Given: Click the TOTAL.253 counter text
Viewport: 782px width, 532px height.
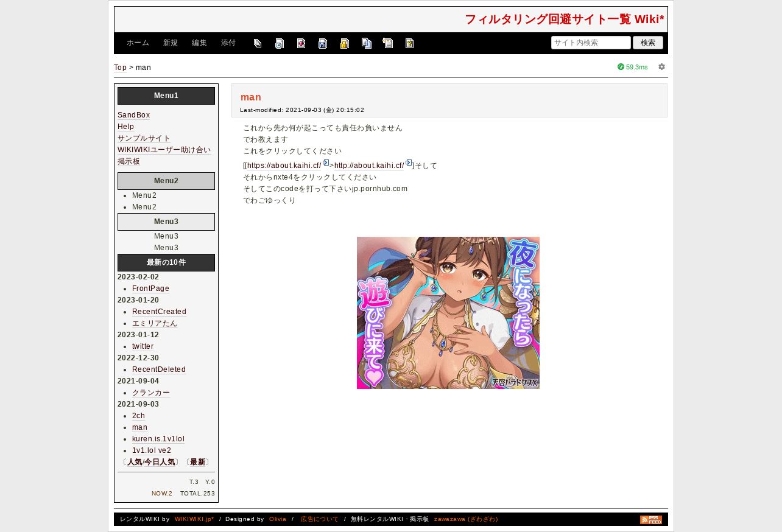Looking at the screenshot, I should pos(197,494).
